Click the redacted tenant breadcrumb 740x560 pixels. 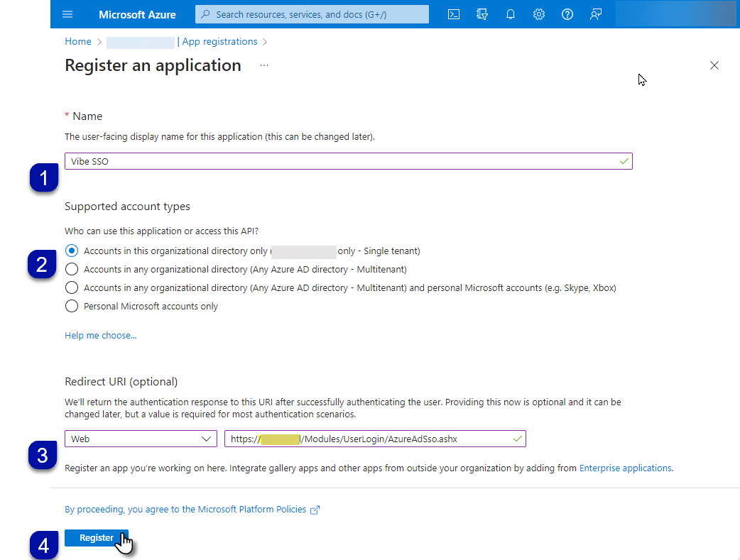140,42
